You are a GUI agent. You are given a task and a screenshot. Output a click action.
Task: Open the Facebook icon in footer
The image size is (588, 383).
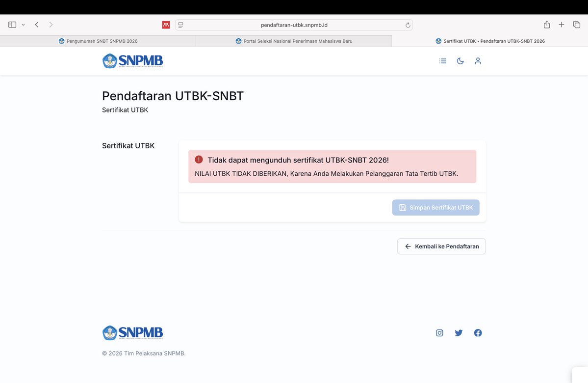click(478, 333)
